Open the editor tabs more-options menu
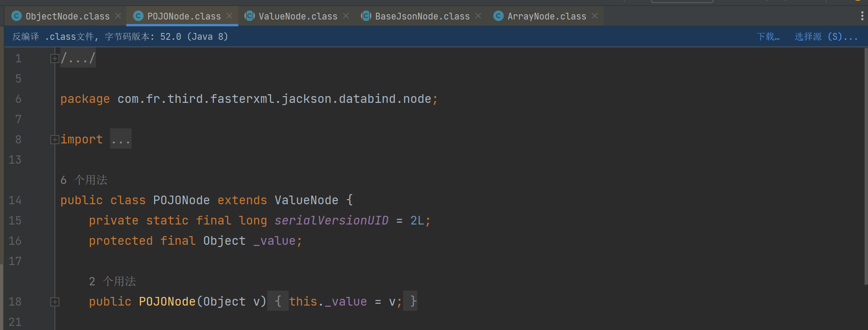 pyautogui.click(x=862, y=16)
